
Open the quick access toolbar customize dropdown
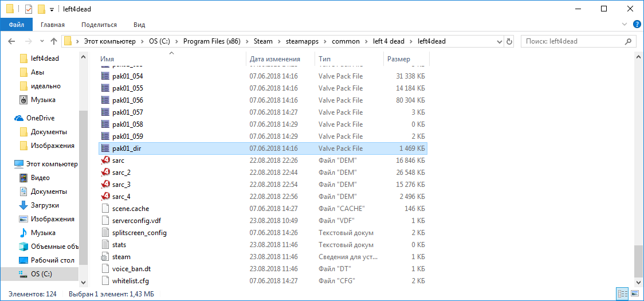coord(52,9)
